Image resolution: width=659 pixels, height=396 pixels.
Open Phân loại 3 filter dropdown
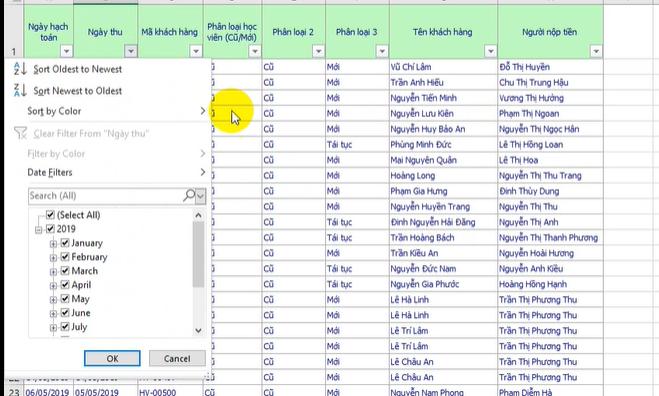pyautogui.click(x=382, y=51)
